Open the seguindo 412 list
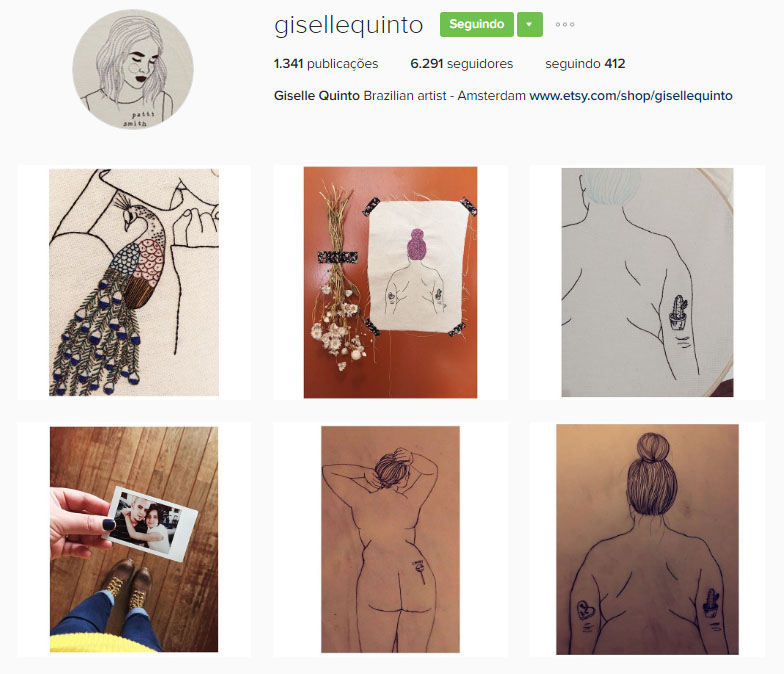This screenshot has width=784, height=674. point(585,64)
